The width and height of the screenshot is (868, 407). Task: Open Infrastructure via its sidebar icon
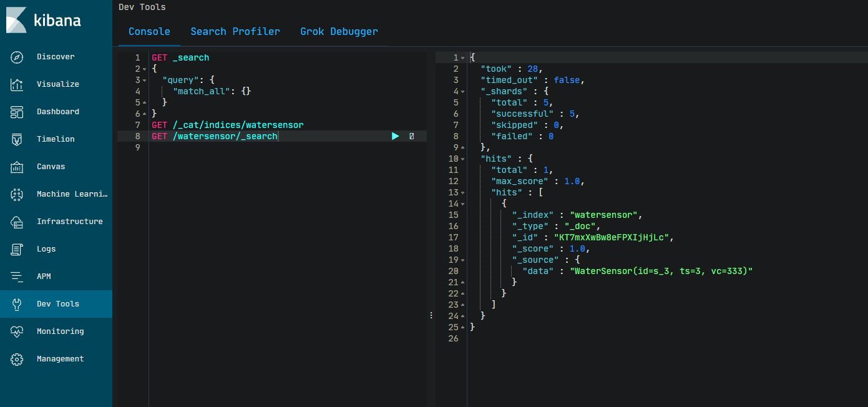click(x=17, y=222)
